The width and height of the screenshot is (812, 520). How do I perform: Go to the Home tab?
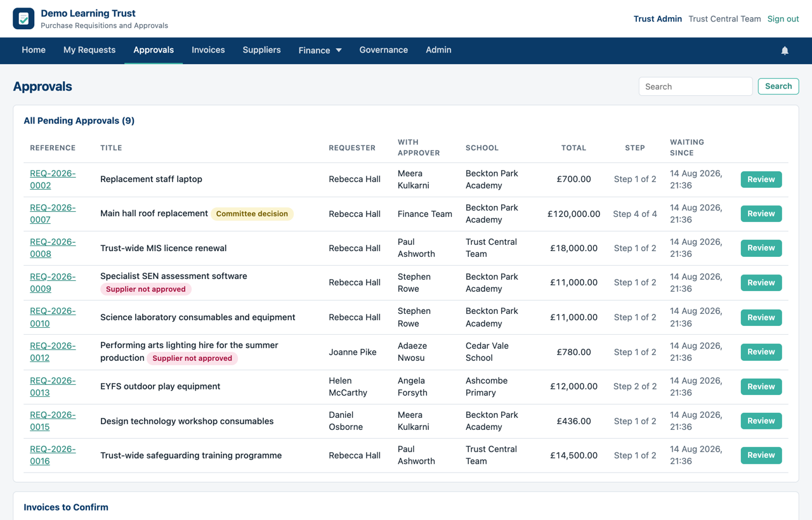pos(34,50)
